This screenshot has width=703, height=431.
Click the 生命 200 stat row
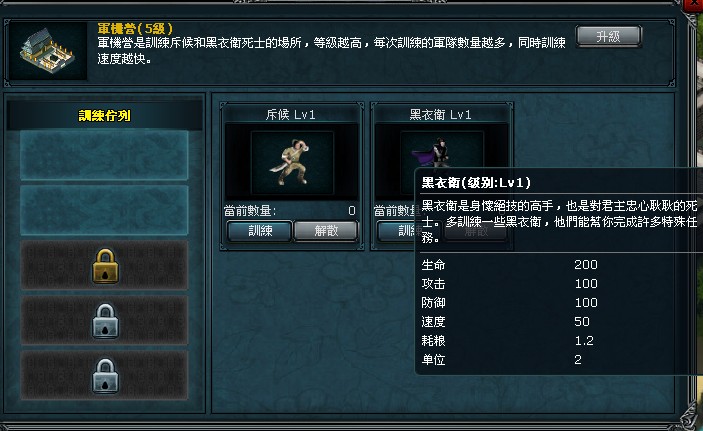click(x=509, y=265)
